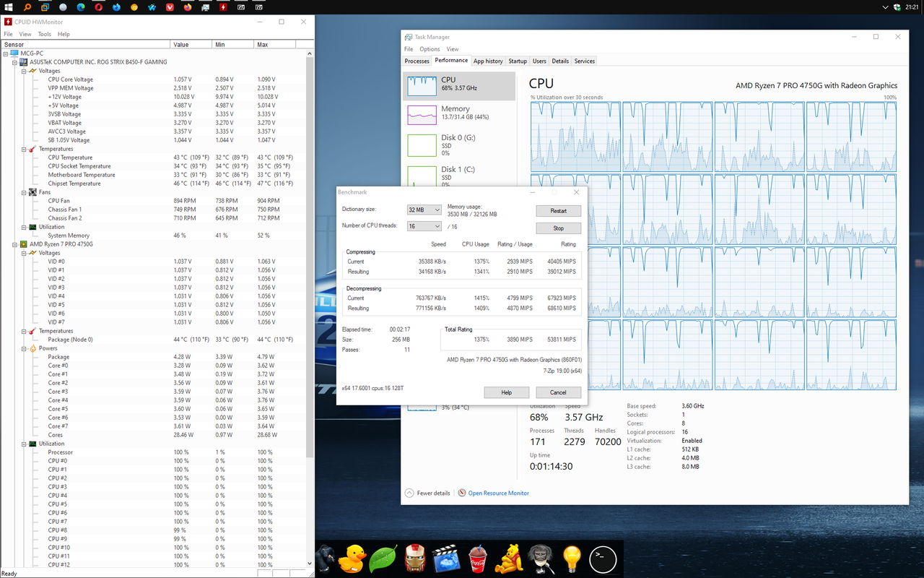Viewport: 924px width, 578px height.
Task: Show hidden system tray icons chevron
Action: pos(886,7)
